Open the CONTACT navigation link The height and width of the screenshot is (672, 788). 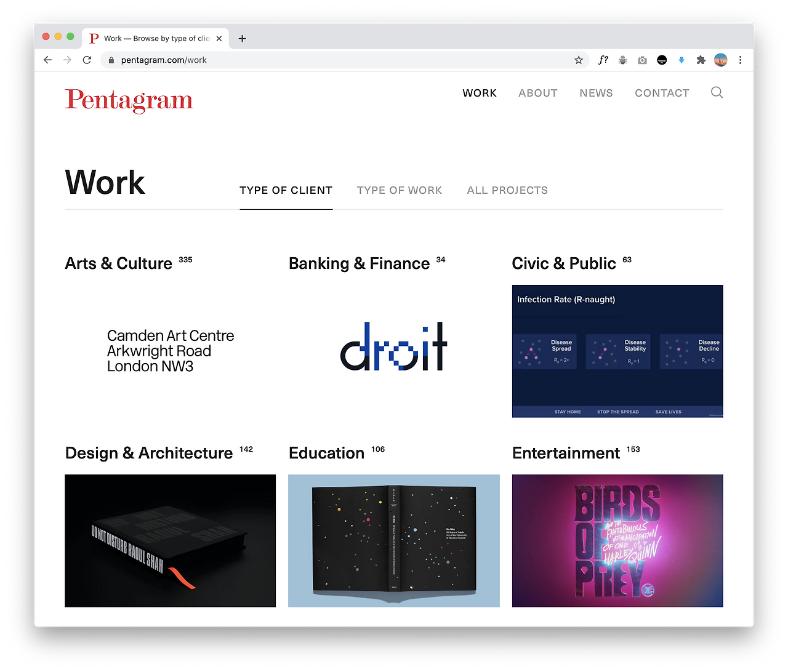[x=662, y=93]
